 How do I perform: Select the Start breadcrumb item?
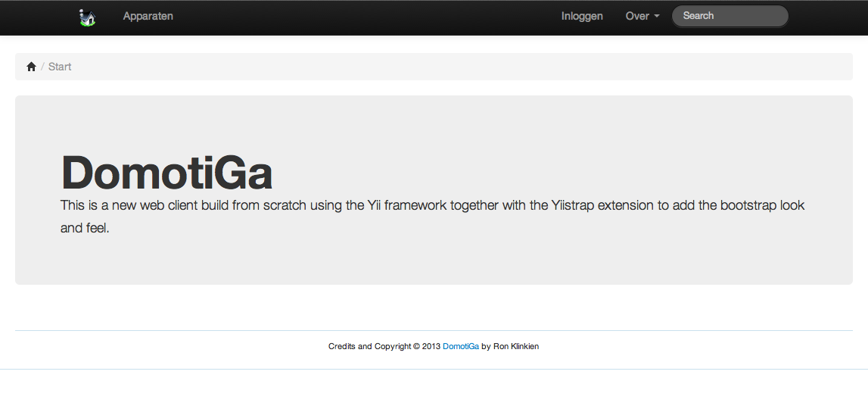point(60,67)
